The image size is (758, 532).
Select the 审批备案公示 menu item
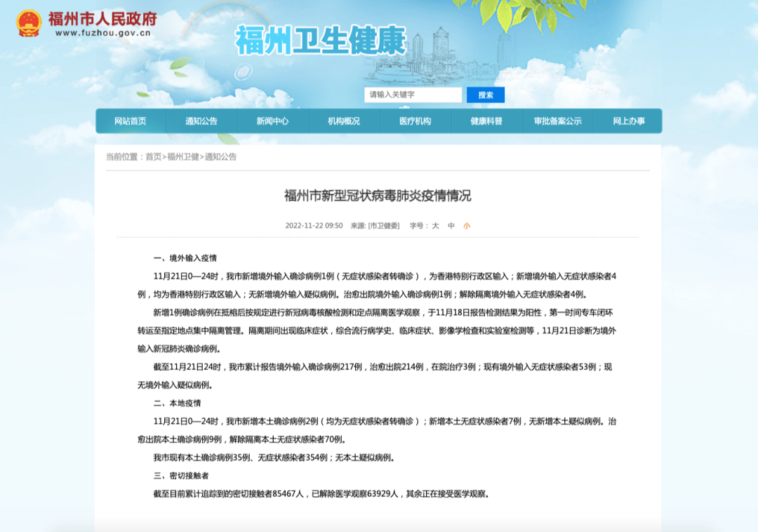pos(557,121)
